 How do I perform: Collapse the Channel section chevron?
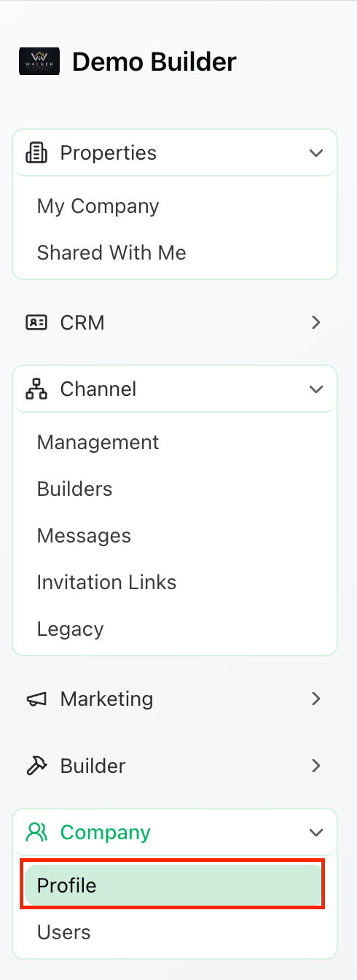click(316, 389)
